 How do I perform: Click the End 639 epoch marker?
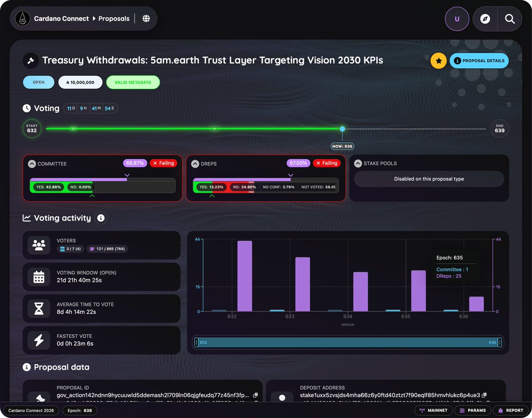click(x=500, y=129)
